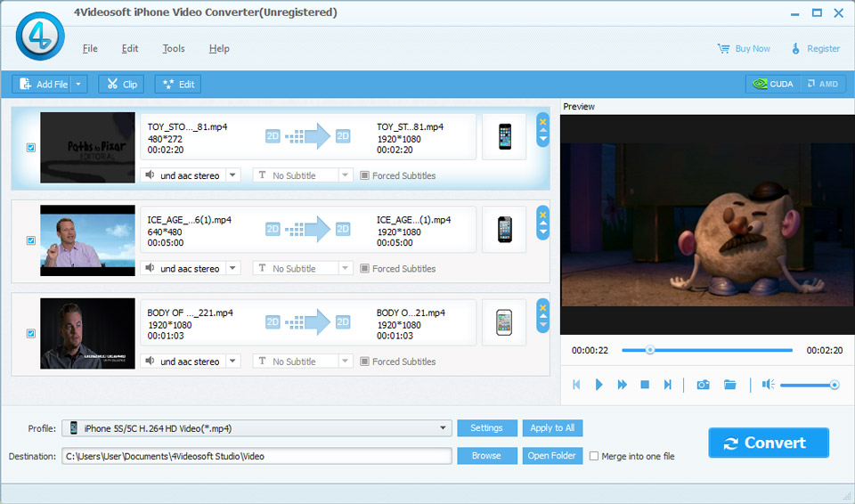Click output 2D badge on BODY OF row

coord(343,321)
